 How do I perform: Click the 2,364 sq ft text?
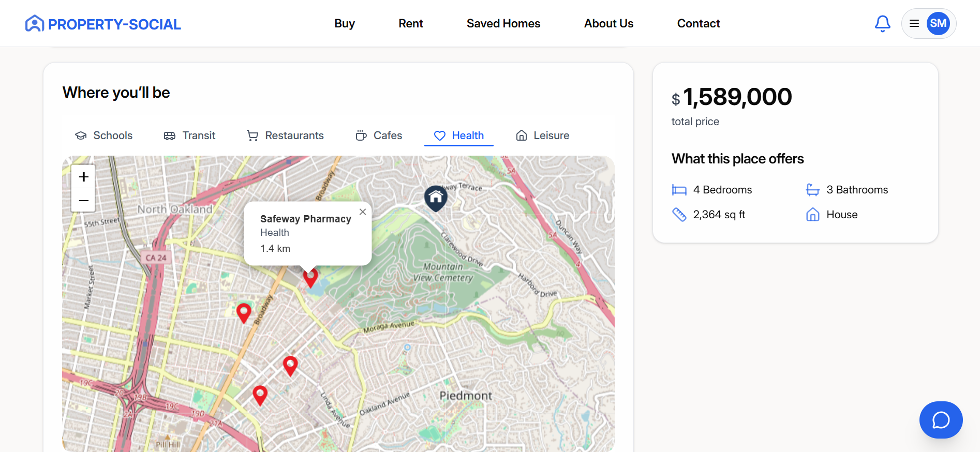point(719,215)
